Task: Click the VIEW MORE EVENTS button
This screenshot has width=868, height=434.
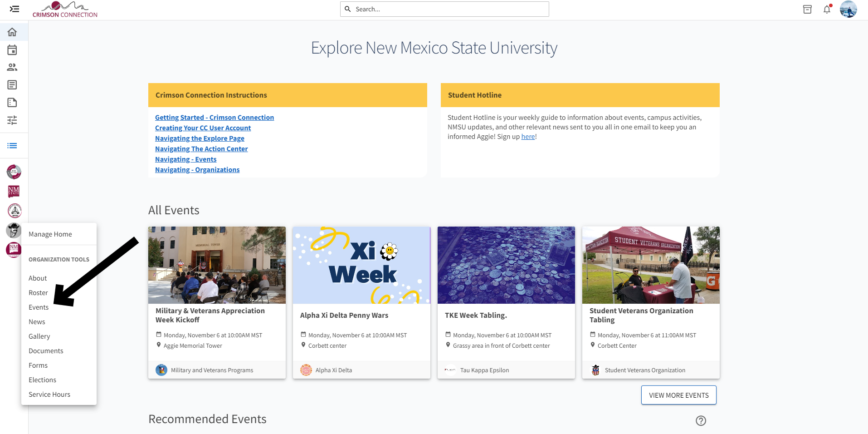Action: click(678, 395)
